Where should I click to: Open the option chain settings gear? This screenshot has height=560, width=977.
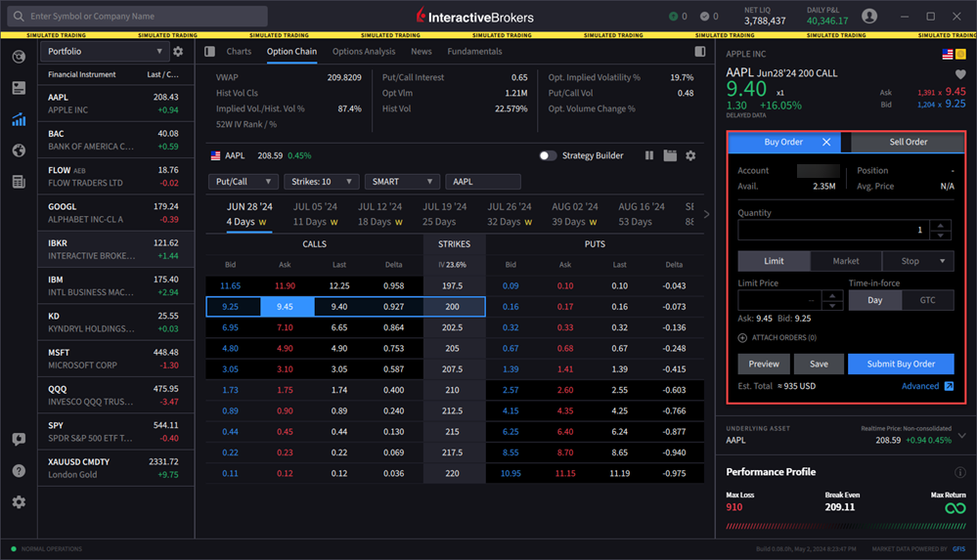point(690,155)
